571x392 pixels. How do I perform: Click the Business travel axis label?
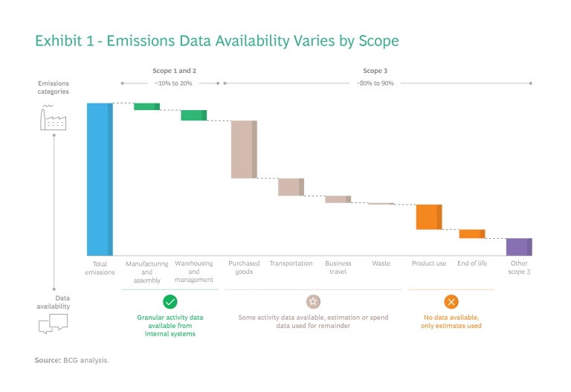tap(338, 268)
